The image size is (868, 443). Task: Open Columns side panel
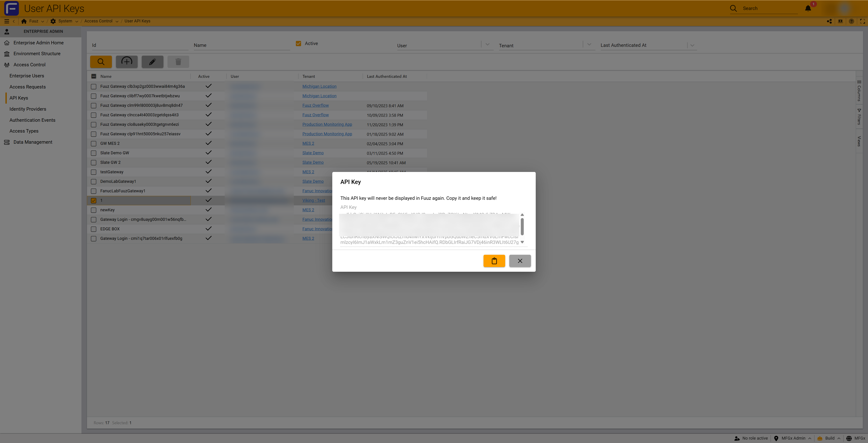[859, 91]
